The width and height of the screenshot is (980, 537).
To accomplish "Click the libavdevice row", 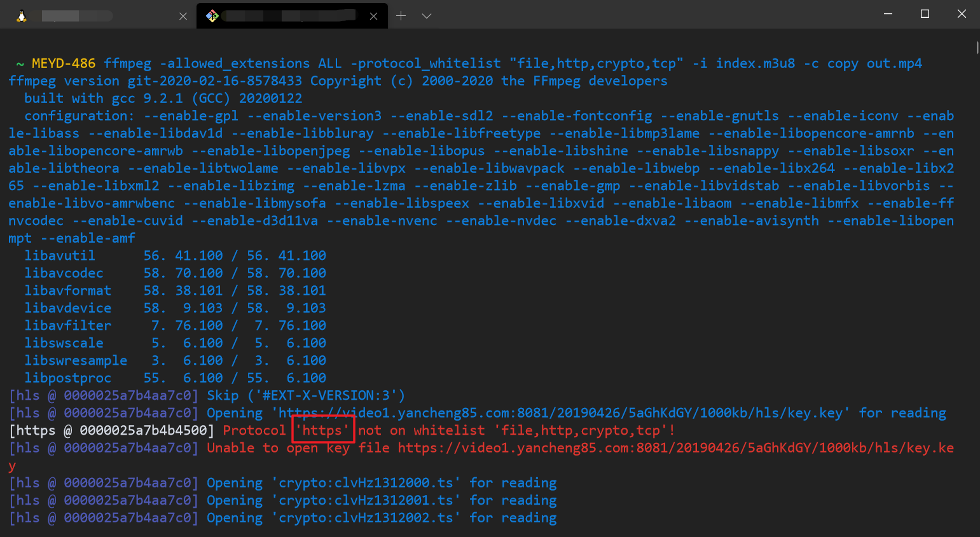I will 175,308.
